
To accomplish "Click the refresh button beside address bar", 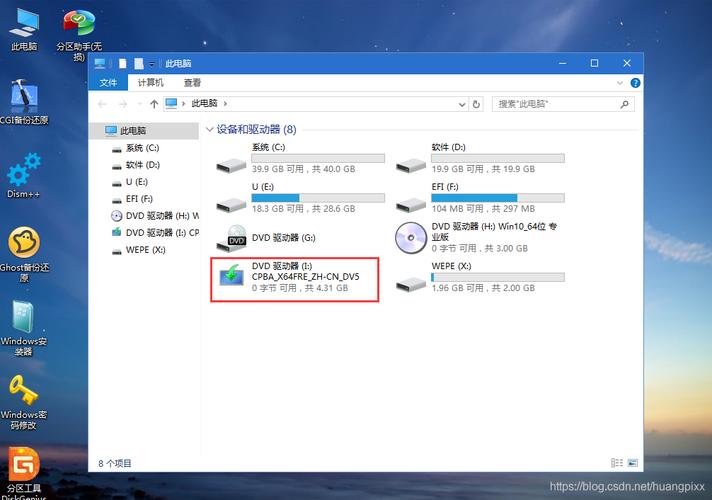I will pyautogui.click(x=477, y=103).
